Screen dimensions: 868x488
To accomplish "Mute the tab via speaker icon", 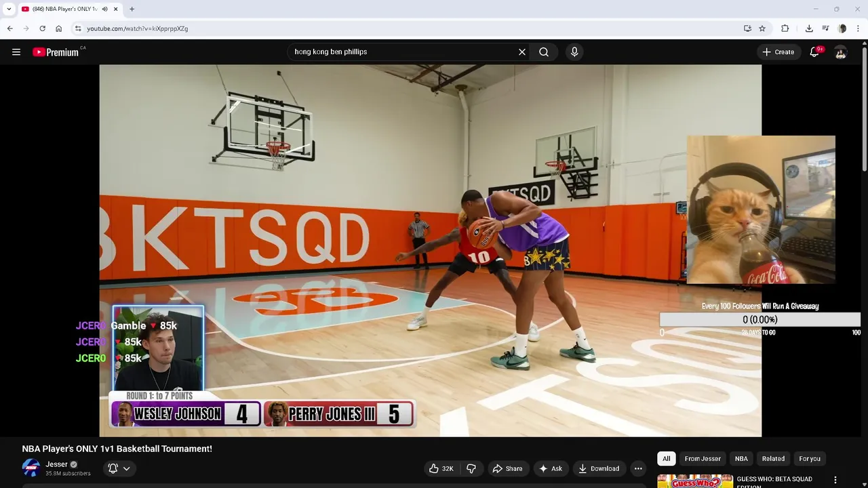I will [104, 9].
